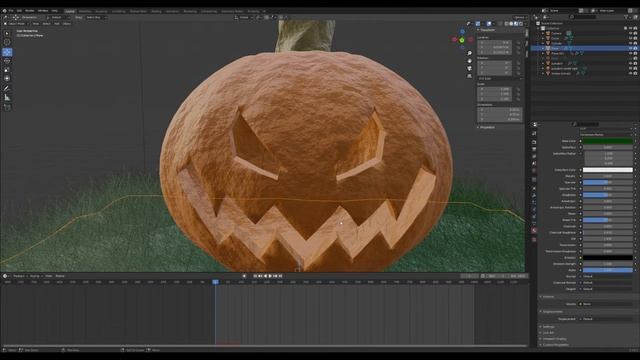The image size is (640, 360).
Task: Toggle viewport overlays button
Action: (489, 24)
